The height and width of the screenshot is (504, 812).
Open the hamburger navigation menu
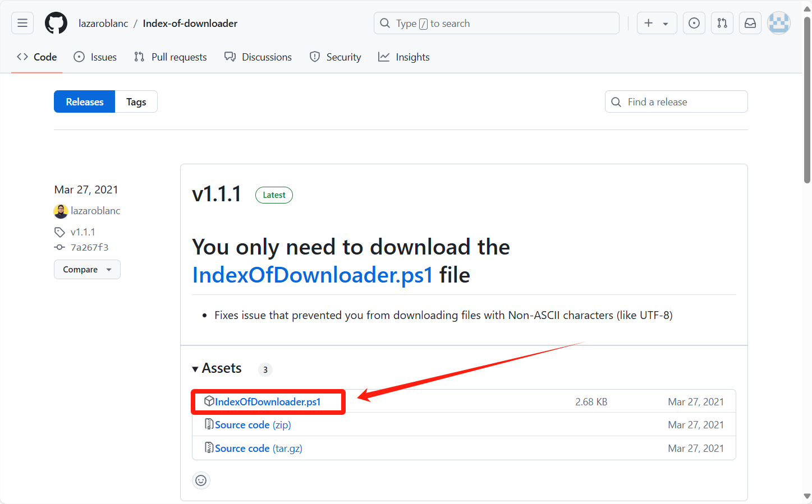tap(22, 23)
